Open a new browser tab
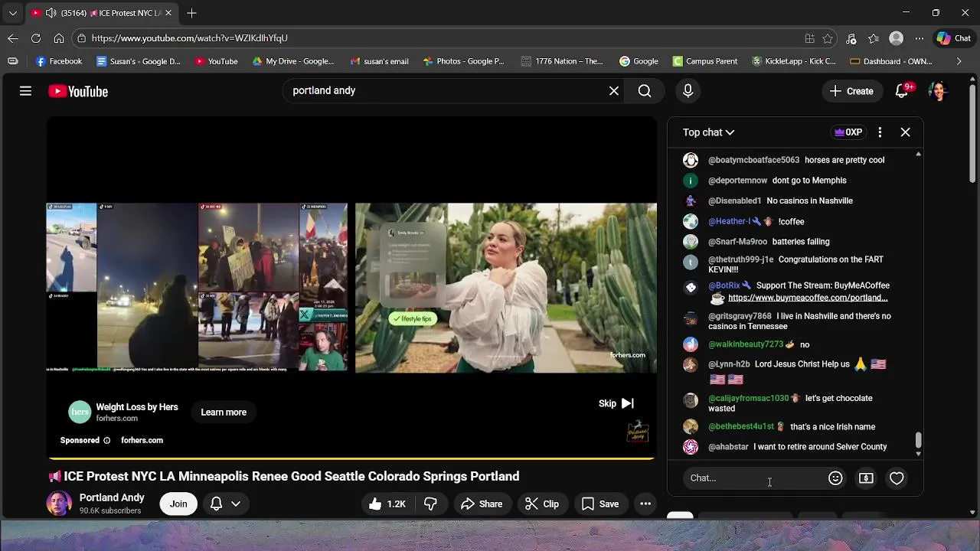This screenshot has width=980, height=551. coord(191,13)
